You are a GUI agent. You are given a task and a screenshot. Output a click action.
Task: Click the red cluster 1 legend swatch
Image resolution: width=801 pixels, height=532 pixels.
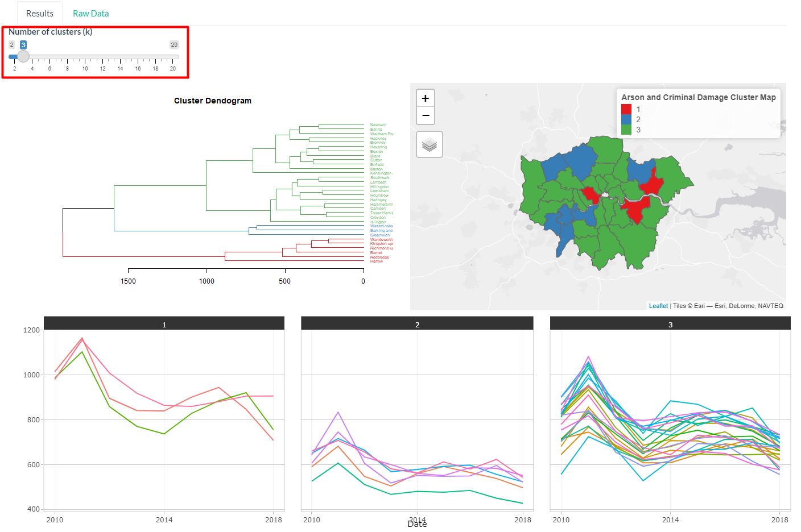tap(626, 109)
